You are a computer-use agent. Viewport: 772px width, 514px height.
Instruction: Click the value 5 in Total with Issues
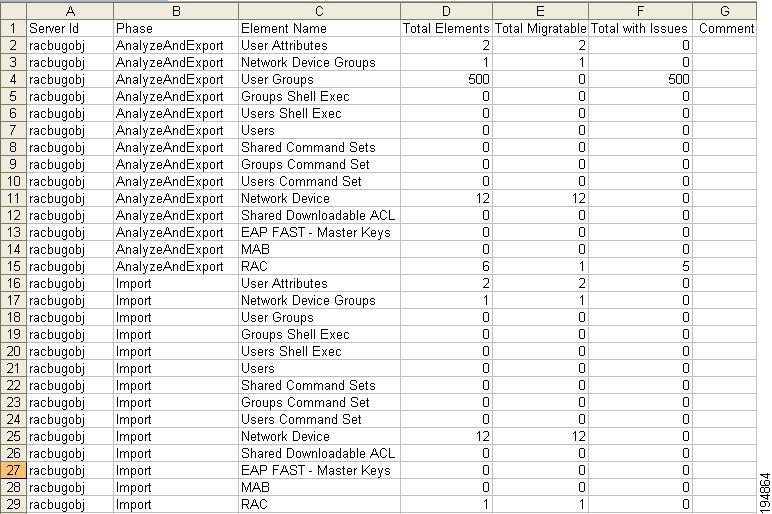pos(640,266)
